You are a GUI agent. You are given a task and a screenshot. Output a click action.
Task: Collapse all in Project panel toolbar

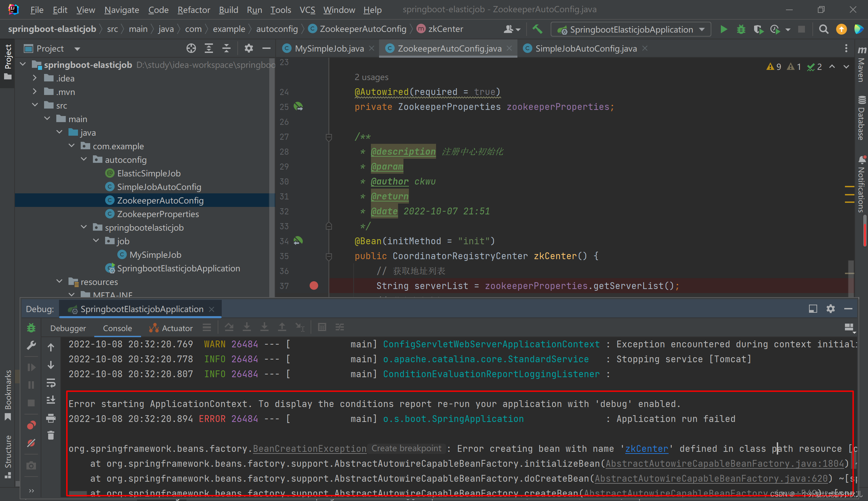pyautogui.click(x=226, y=49)
